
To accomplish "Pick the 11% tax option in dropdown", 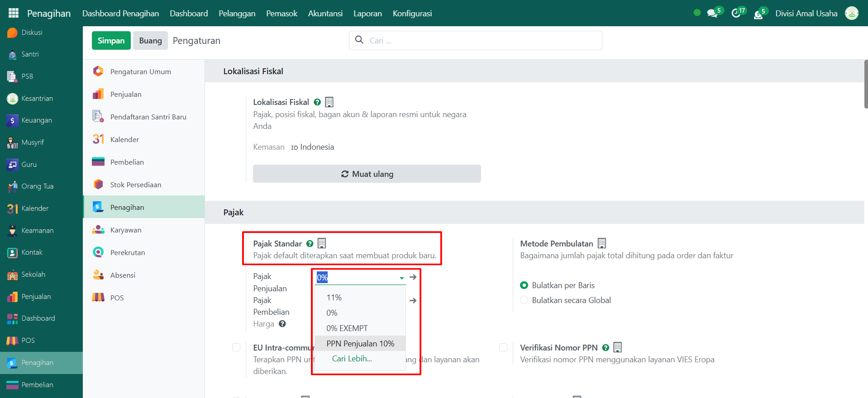I will click(334, 298).
